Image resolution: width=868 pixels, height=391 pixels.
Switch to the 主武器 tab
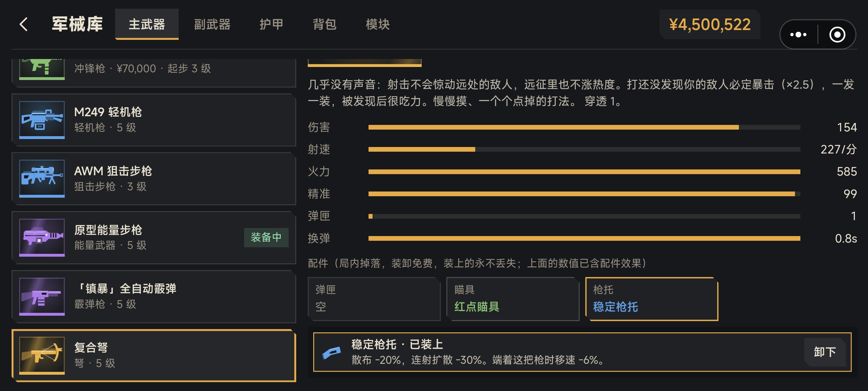tap(147, 24)
